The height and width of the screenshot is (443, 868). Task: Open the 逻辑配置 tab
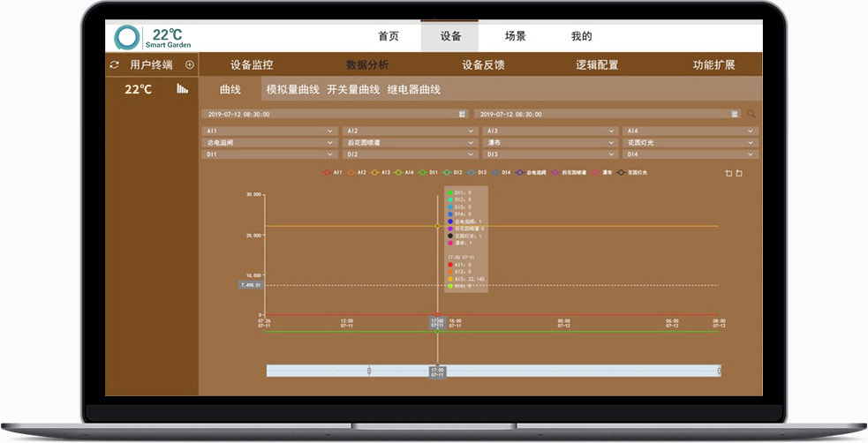point(597,65)
